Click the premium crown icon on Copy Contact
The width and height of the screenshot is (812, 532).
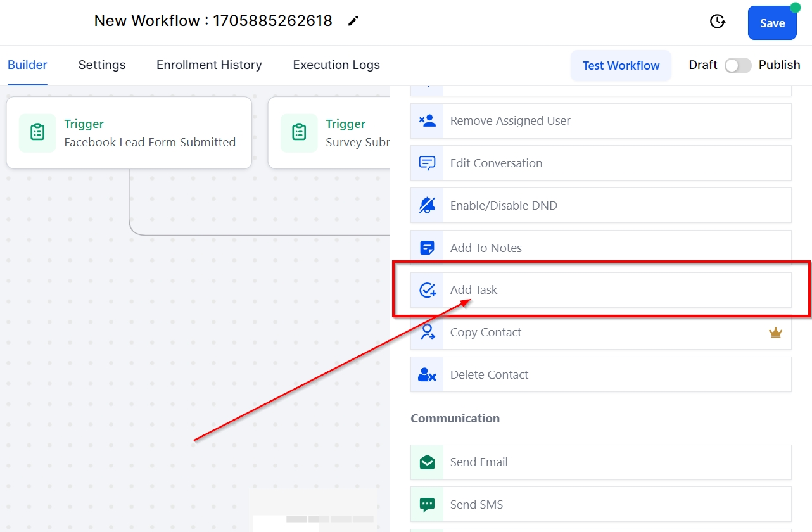[x=775, y=332]
